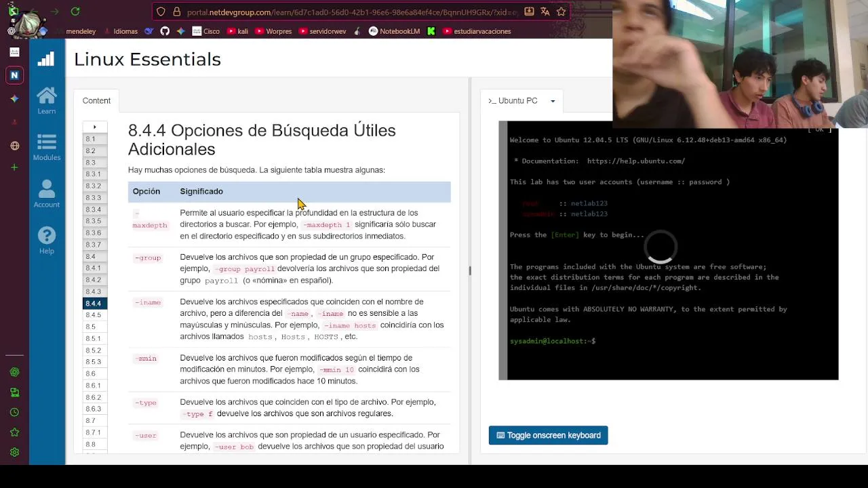The height and width of the screenshot is (488, 868).
Task: Click the translate page icon
Action: click(545, 12)
